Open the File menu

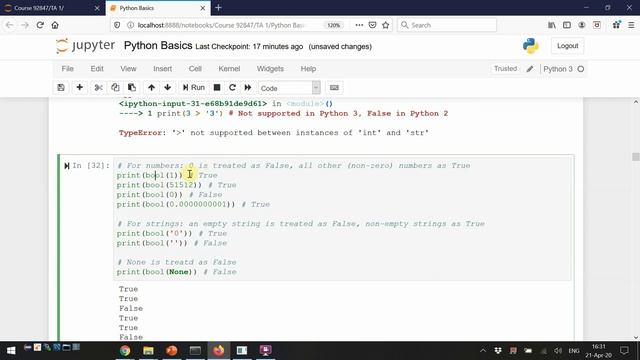67,69
